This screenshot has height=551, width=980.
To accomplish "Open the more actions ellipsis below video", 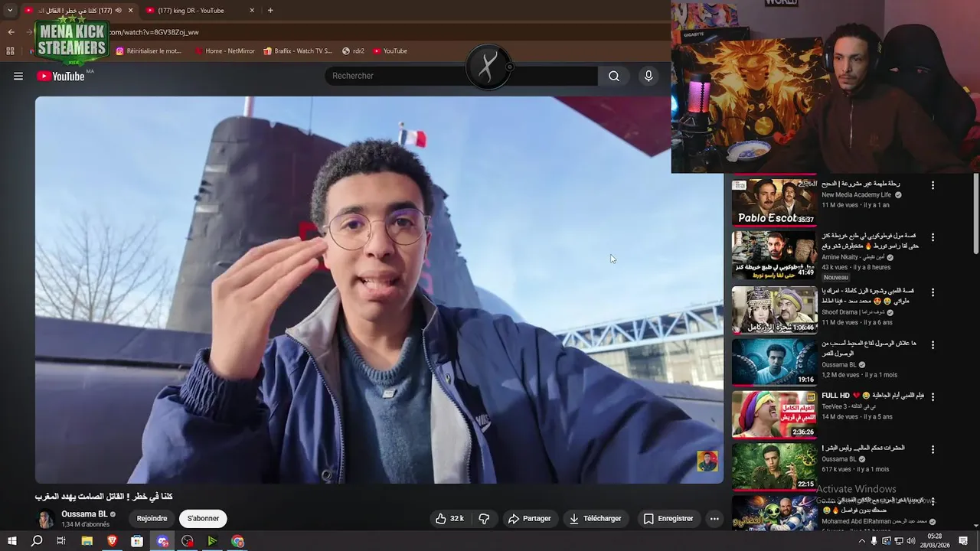I will (x=714, y=519).
